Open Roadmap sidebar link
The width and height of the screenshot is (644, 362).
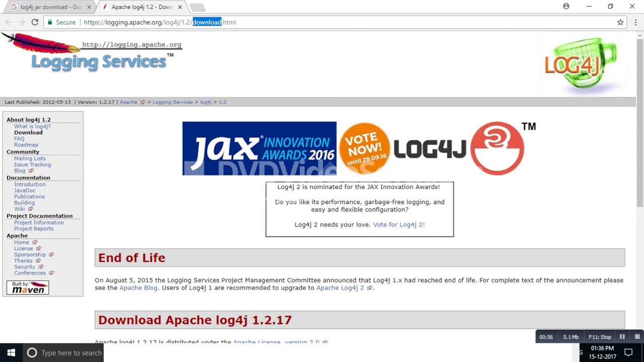[26, 145]
